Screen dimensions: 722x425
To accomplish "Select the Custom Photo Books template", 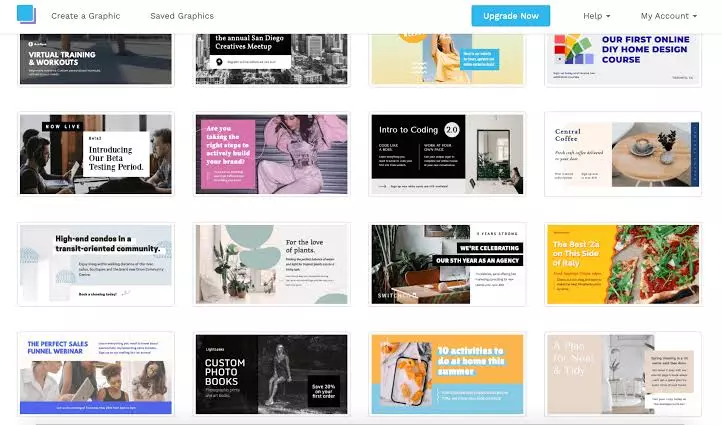I will point(272,374).
